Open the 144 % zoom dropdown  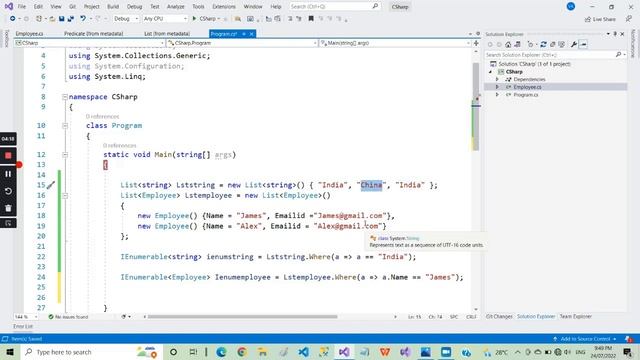pos(26,317)
